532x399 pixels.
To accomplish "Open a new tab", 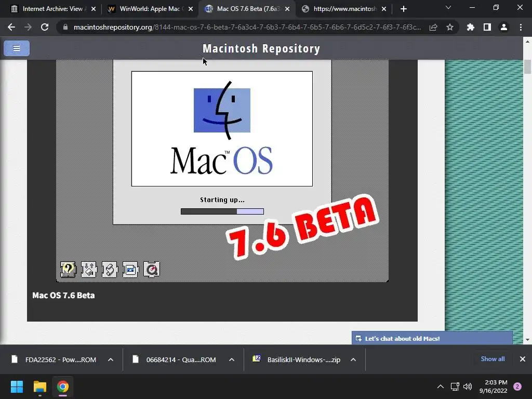I will click(x=403, y=9).
